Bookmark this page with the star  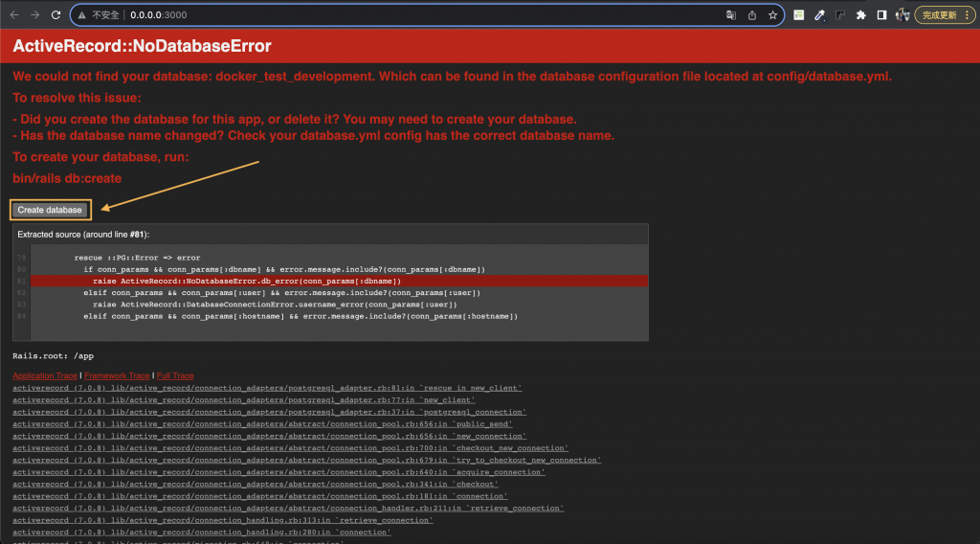[x=772, y=15]
